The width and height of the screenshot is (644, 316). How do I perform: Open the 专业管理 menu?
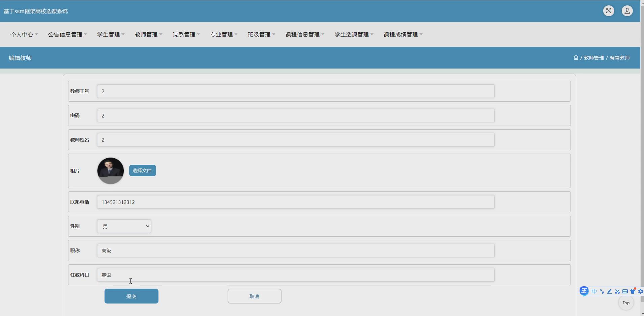(x=224, y=34)
